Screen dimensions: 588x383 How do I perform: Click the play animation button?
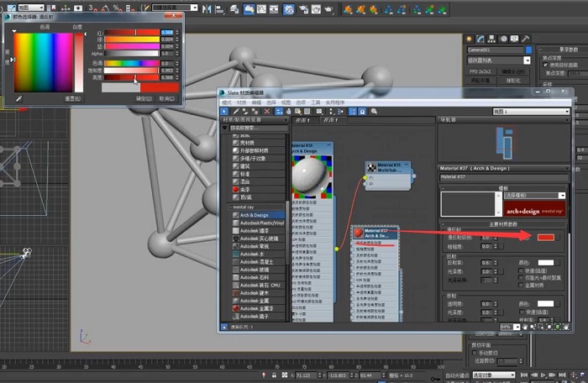click(x=543, y=375)
